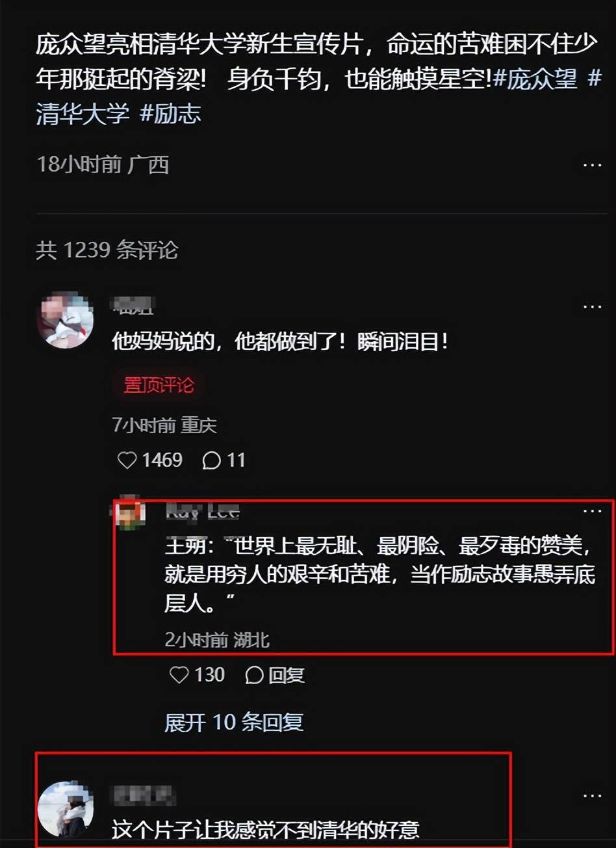This screenshot has width=616, height=848.
Task: Click pinned commenter's avatar
Action: point(64,320)
